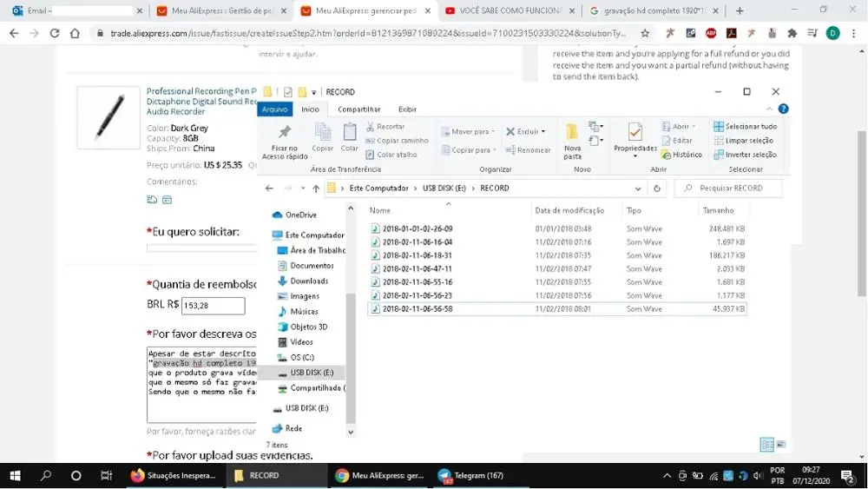This screenshot has width=868, height=489.
Task: Cut selection with Recortar
Action: click(x=385, y=126)
